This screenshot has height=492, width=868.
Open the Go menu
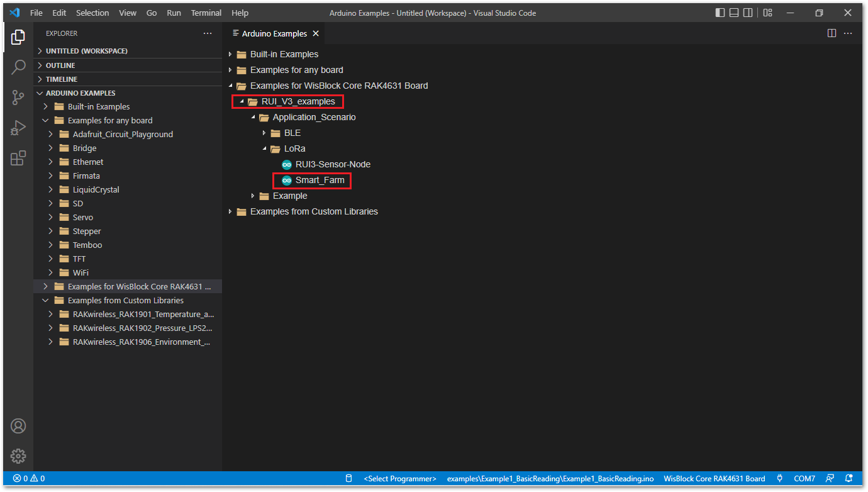152,13
